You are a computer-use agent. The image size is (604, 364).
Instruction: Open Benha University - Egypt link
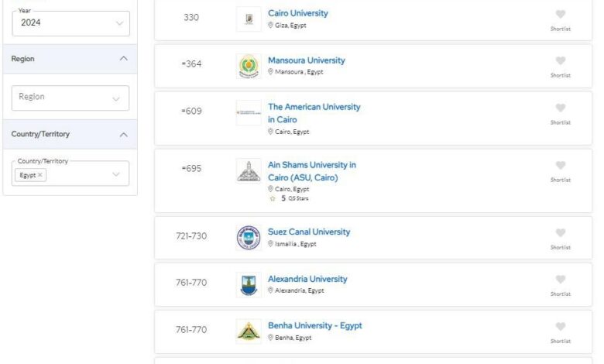click(x=314, y=325)
